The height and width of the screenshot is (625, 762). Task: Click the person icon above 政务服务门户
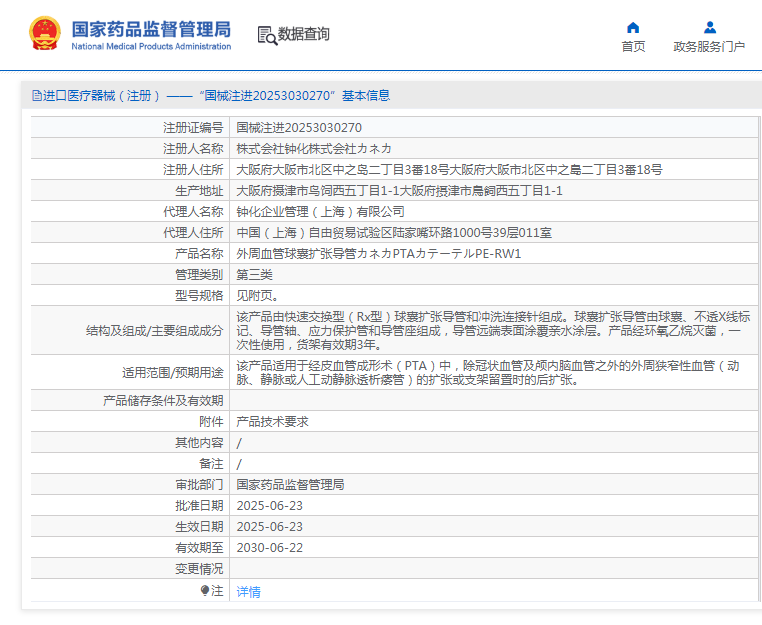point(709,27)
